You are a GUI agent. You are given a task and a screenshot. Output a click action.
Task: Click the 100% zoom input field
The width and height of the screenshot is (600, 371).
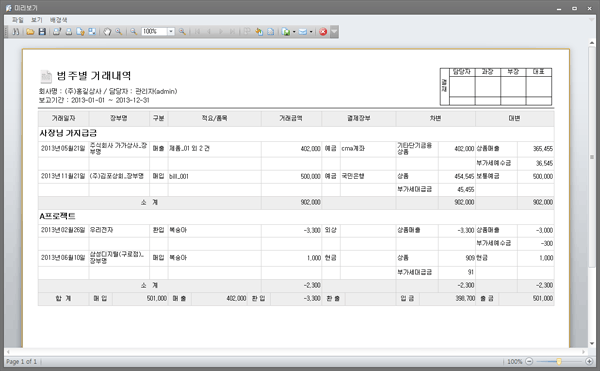coord(155,32)
